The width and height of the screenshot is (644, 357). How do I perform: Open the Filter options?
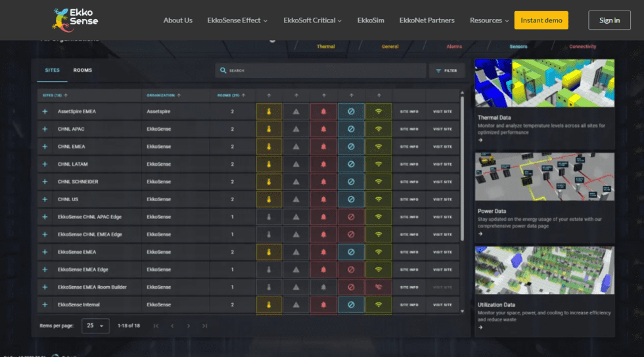[x=446, y=70]
